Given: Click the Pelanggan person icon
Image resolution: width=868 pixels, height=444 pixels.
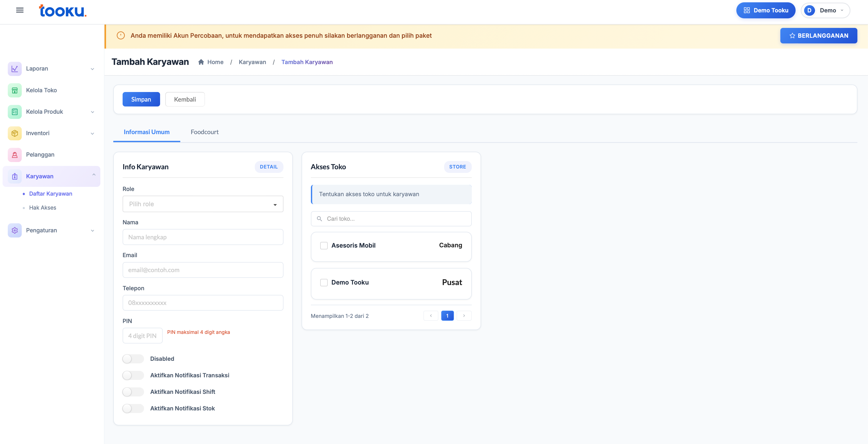Looking at the screenshot, I should tap(14, 155).
